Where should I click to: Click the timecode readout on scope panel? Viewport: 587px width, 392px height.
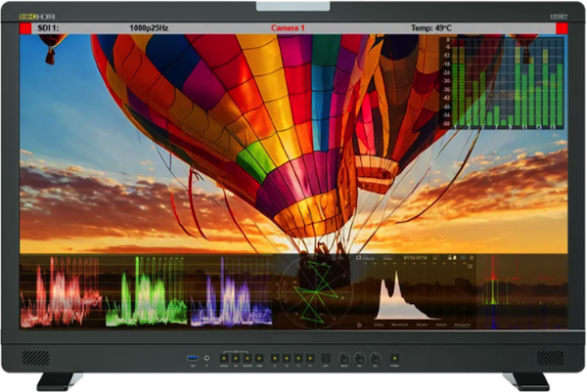[x=415, y=257]
